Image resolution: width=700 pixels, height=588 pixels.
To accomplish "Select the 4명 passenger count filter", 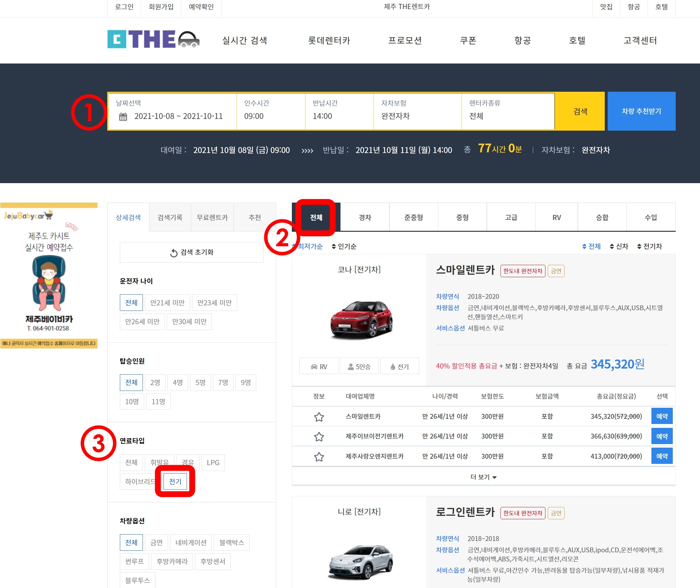I will pyautogui.click(x=178, y=382).
